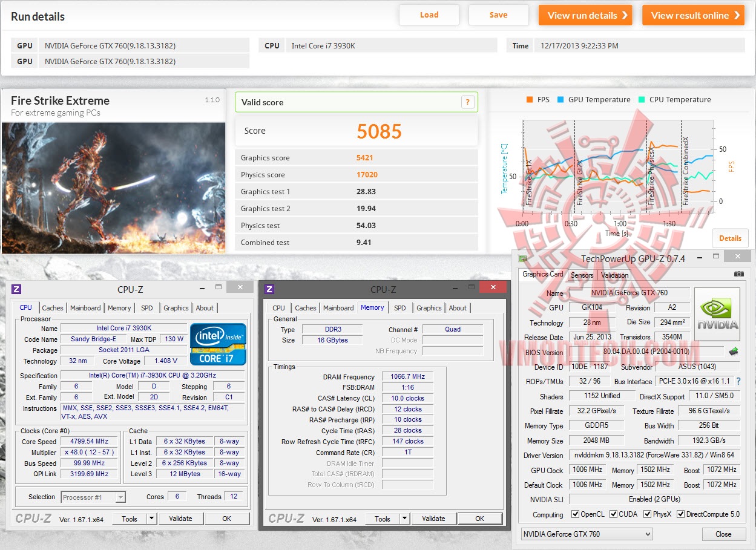
Task: Close the Memory tab CPU-Z window with red X
Action: (493, 287)
